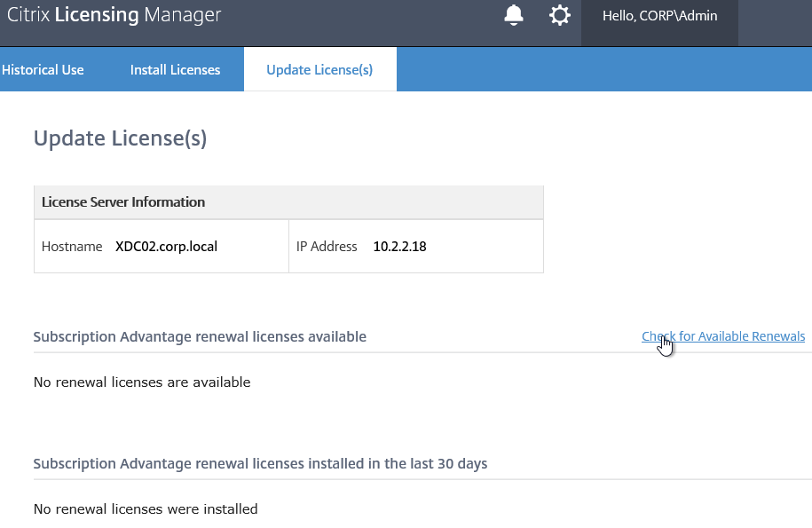This screenshot has width=812, height=528.
Task: Click the Check for Available Renewals link
Action: 723,336
